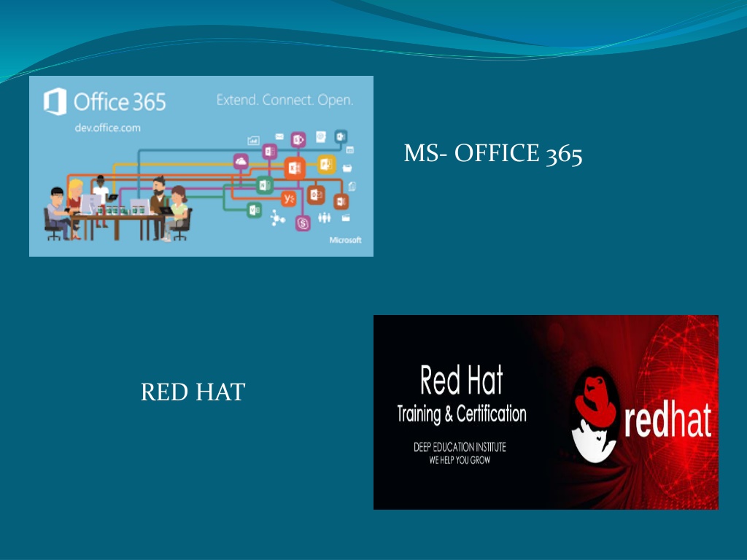This screenshot has width=747, height=560.
Task: Click the Red Hat shadowman logo
Action: tap(595, 415)
